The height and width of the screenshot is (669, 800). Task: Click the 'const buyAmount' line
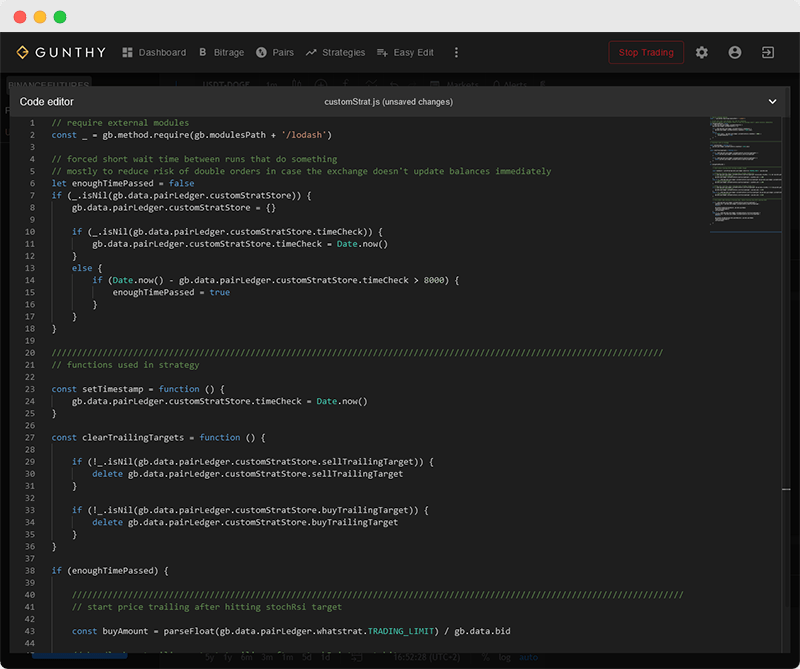tap(291, 631)
